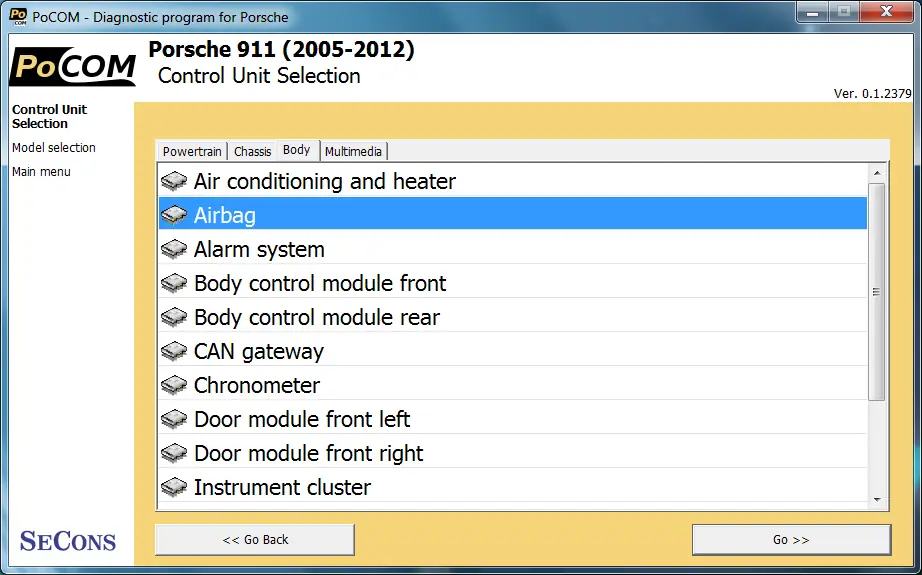The width and height of the screenshot is (922, 575).
Task: Click the scrollbar up arrow in the list
Action: 877,173
